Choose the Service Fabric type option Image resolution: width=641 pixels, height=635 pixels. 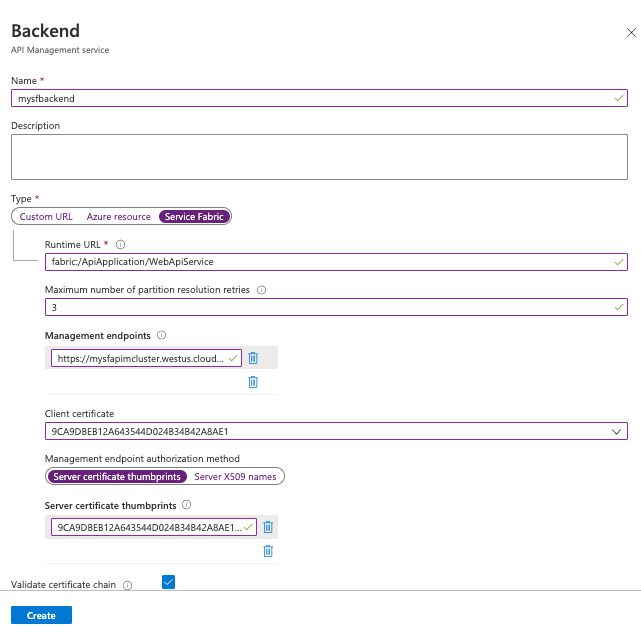[195, 217]
